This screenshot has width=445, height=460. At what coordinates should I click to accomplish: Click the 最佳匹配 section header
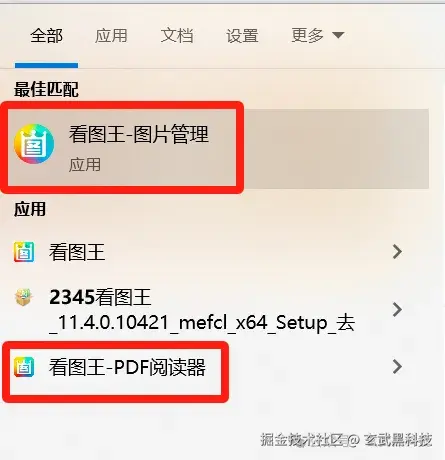[x=46, y=90]
